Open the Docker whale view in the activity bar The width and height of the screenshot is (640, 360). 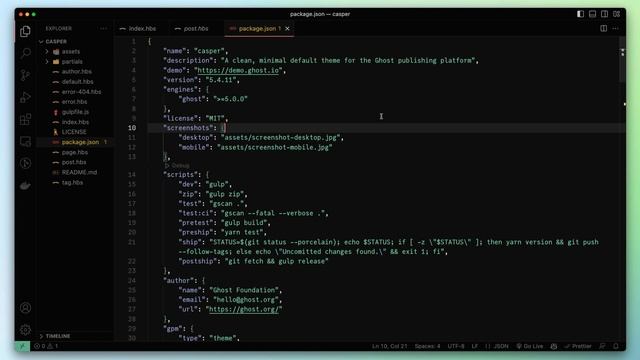pos(25,186)
